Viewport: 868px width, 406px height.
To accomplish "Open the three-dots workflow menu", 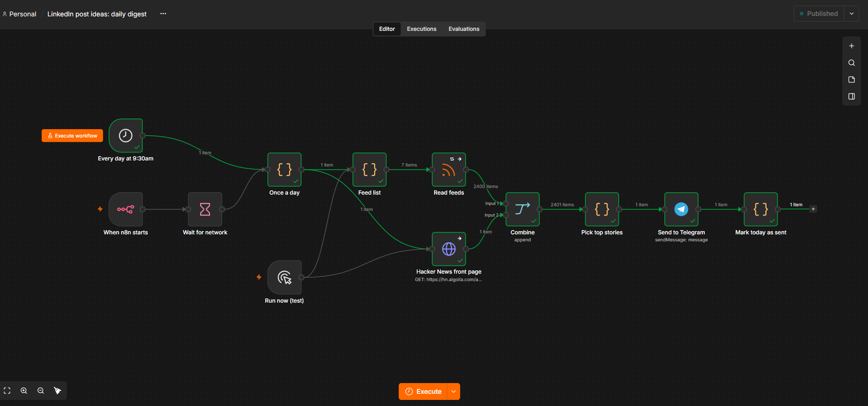I will [x=163, y=14].
